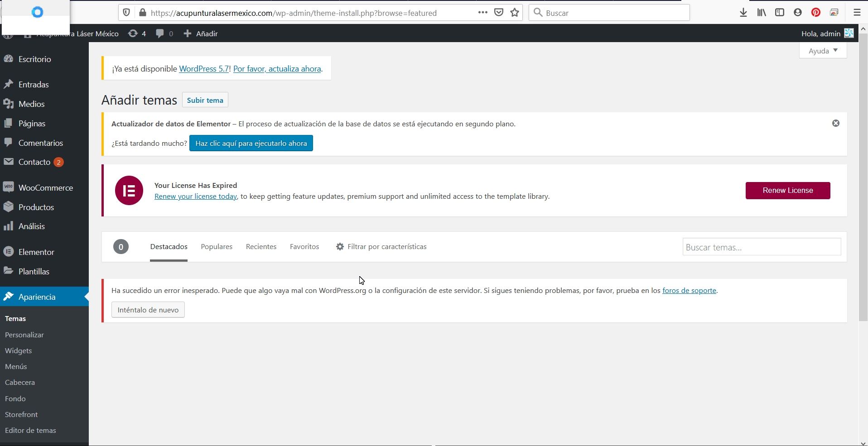Open page actions three-dot menu
The image size is (868, 446).
click(x=483, y=13)
